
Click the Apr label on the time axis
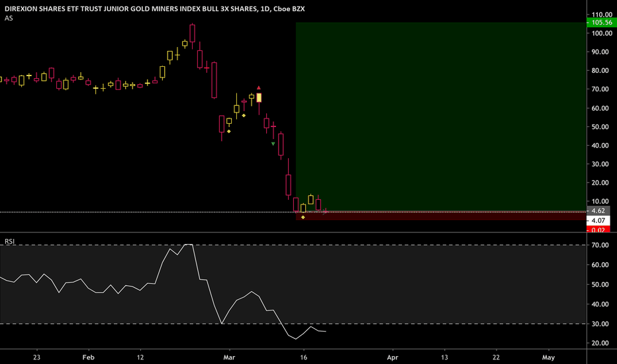(393, 357)
